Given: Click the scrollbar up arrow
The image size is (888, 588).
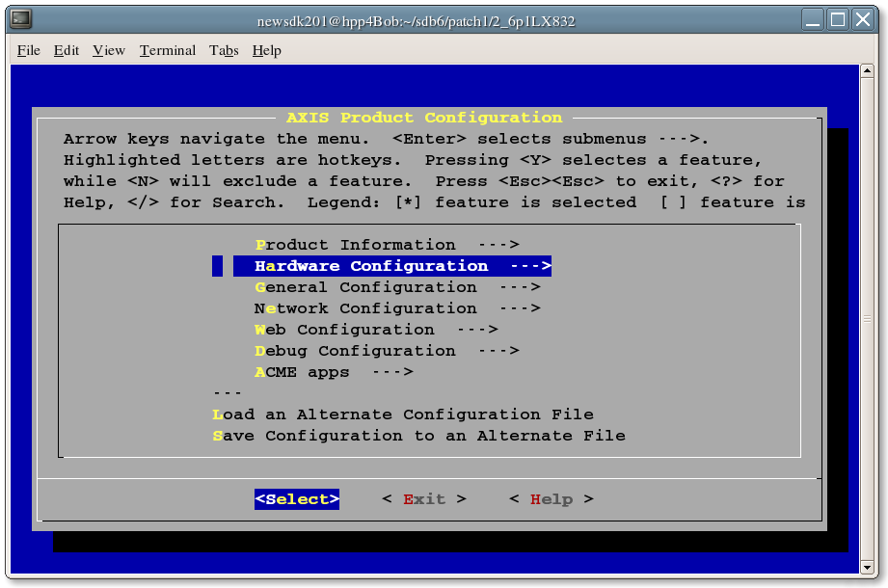Looking at the screenshot, I should tap(867, 71).
